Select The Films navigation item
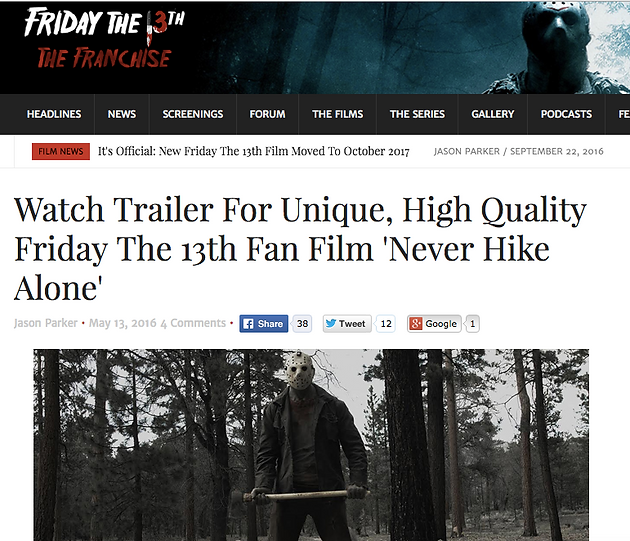The image size is (630, 541). (x=338, y=114)
